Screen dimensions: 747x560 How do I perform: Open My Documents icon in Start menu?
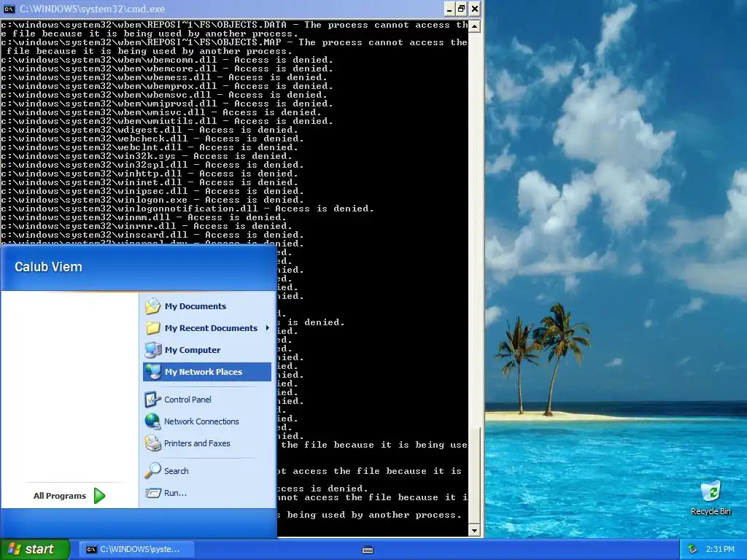point(152,306)
